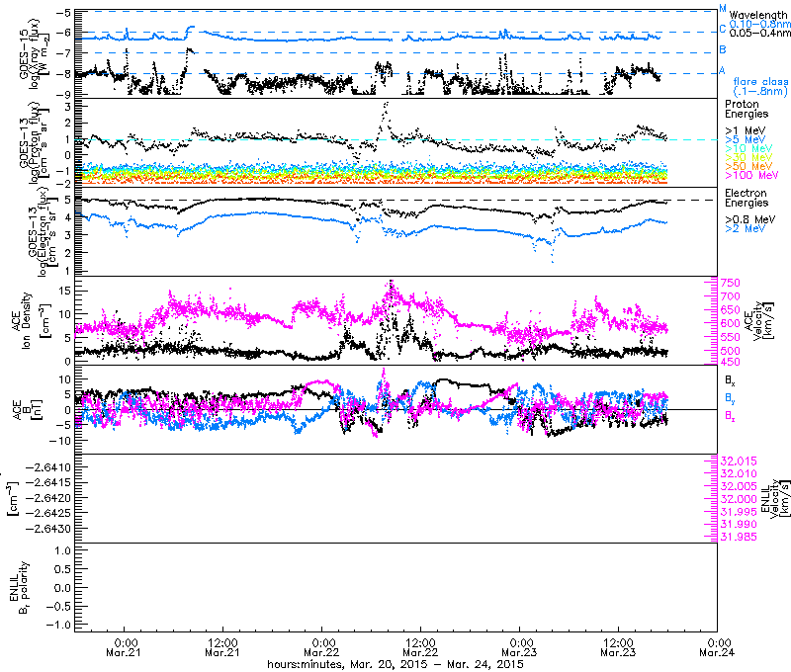
Task: Click the '>30 MeV' proton energy legend label
Action: coord(748,157)
